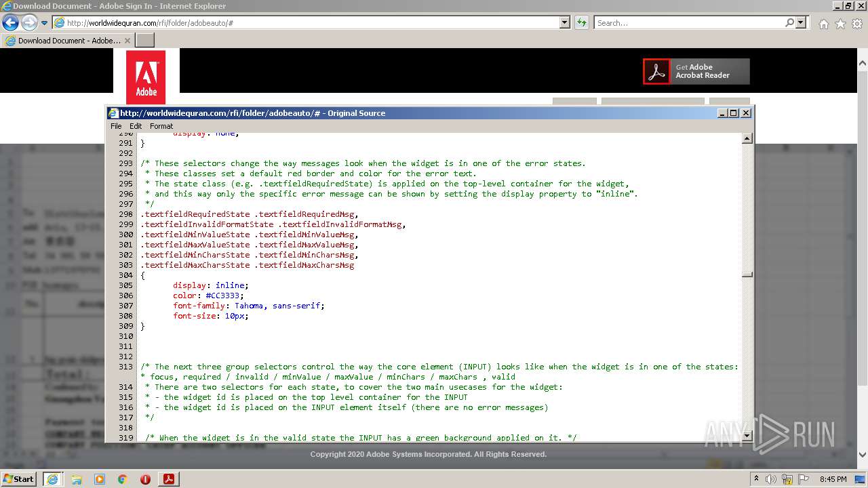Viewport: 868px width, 488px height.
Task: Click the source viewer scrollbar thumb
Action: coord(747,274)
